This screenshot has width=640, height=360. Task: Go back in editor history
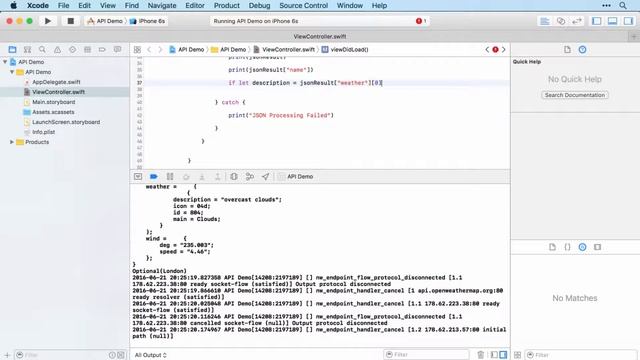click(x=149, y=49)
